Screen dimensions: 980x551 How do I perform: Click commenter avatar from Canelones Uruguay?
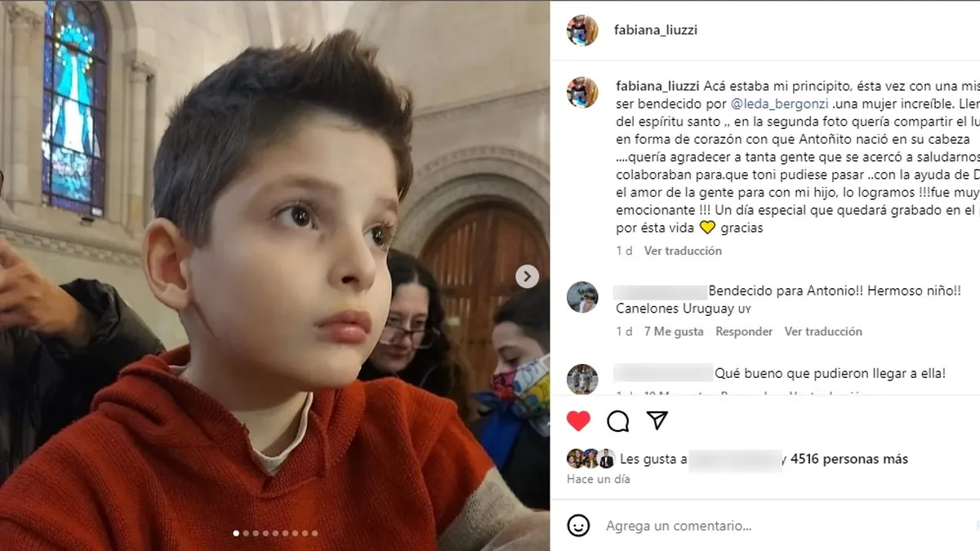coord(582,297)
